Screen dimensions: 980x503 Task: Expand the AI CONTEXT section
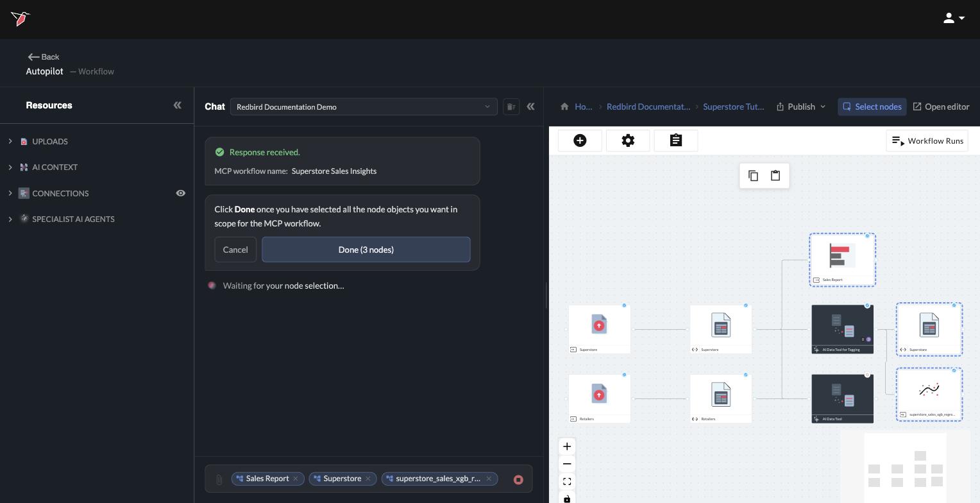(x=10, y=167)
